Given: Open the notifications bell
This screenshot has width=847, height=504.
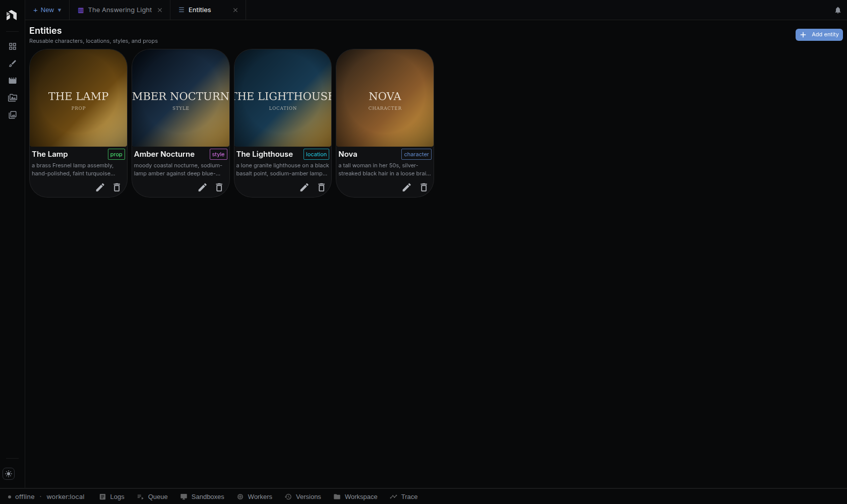Looking at the screenshot, I should (x=838, y=10).
